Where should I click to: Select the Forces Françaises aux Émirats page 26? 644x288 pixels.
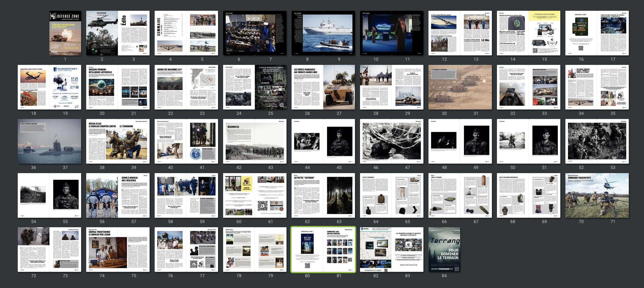[x=307, y=87]
